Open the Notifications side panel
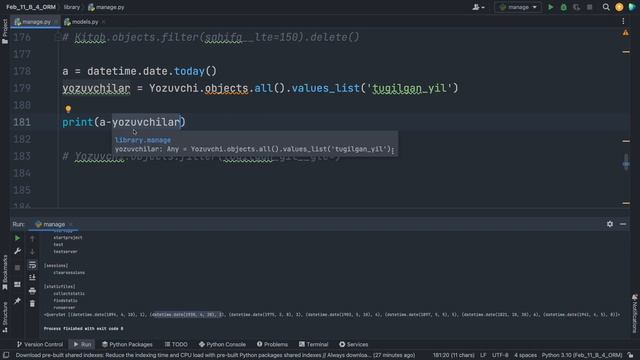Image resolution: width=640 pixels, height=360 pixels. (x=634, y=313)
